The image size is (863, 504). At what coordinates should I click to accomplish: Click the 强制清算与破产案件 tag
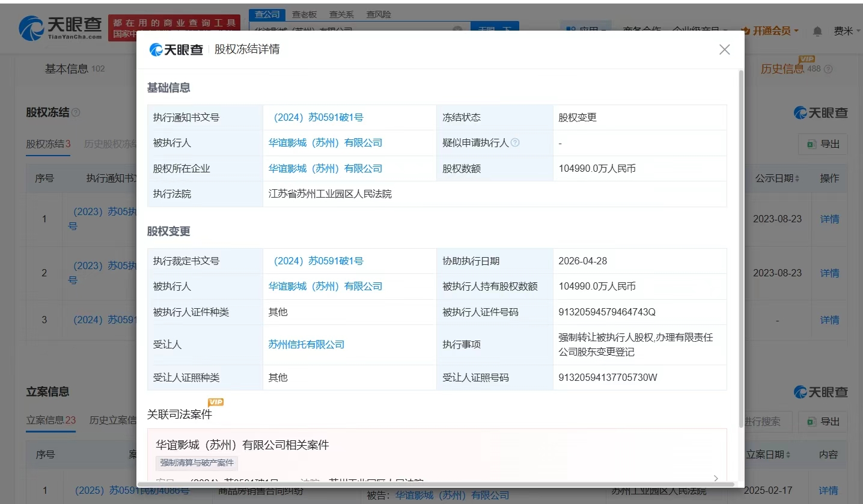click(x=197, y=463)
